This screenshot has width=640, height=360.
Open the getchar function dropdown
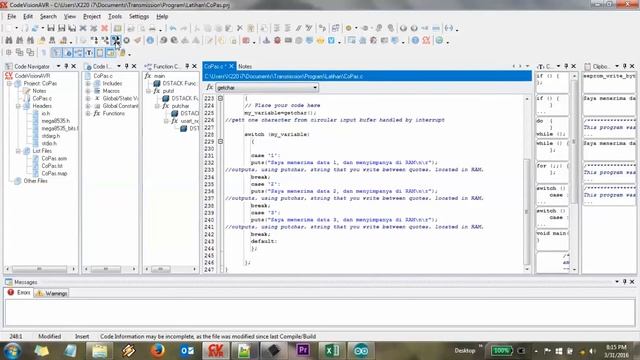[315, 87]
